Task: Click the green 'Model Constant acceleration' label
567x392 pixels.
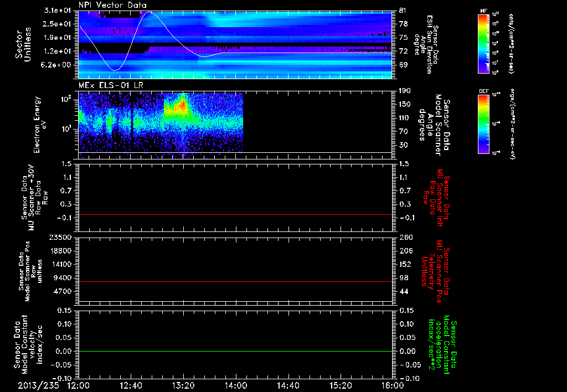Action: [x=442, y=345]
